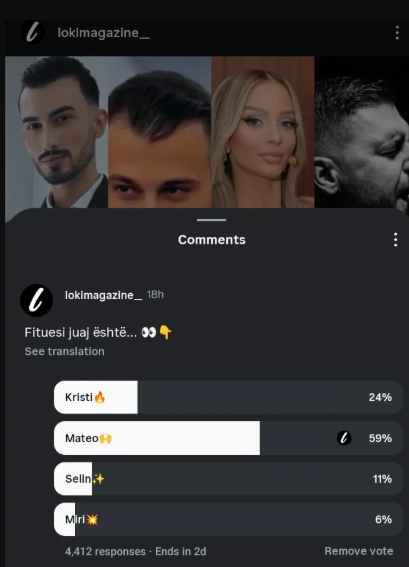
Task: Tap the eyes emoji in the comment
Action: point(149,332)
